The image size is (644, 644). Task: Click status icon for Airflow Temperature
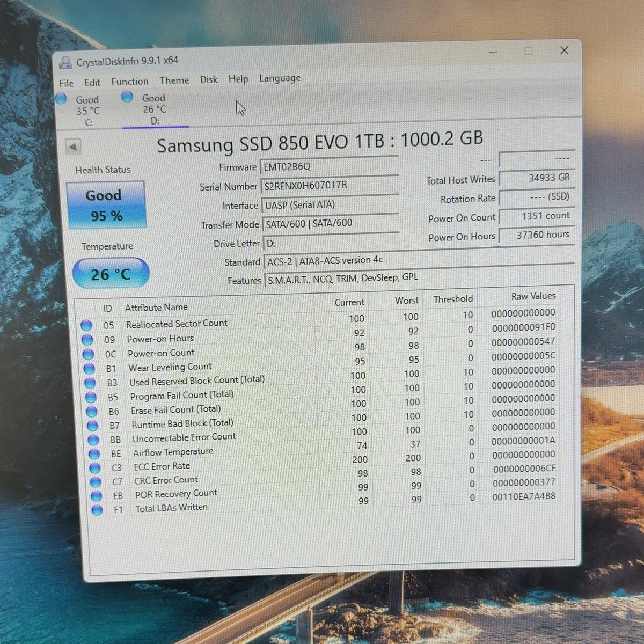[x=94, y=454]
